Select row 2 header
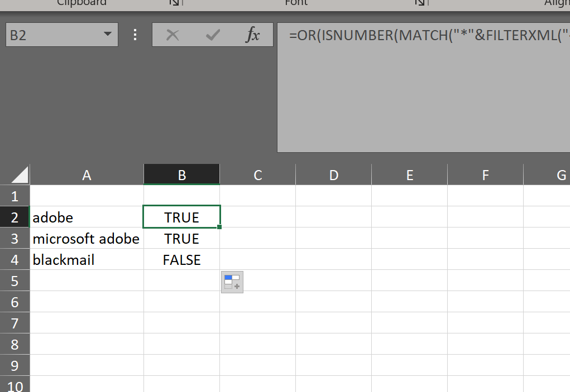 tap(15, 217)
